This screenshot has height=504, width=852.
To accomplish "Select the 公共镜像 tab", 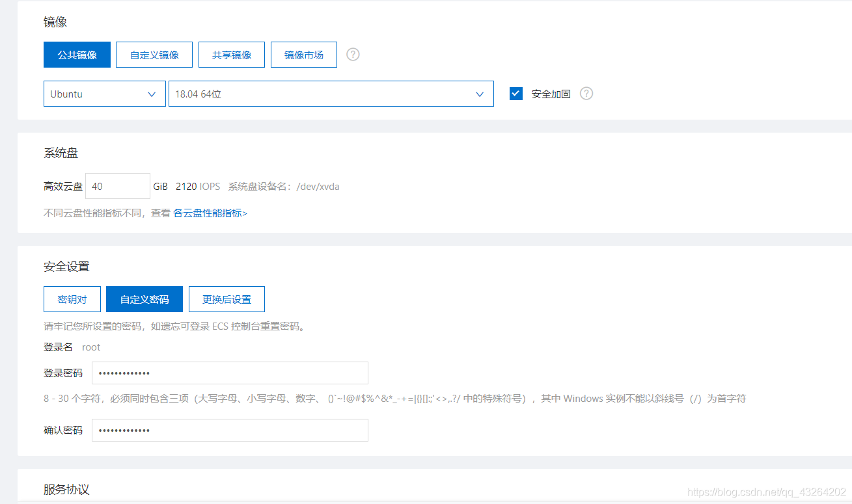I will (77, 55).
